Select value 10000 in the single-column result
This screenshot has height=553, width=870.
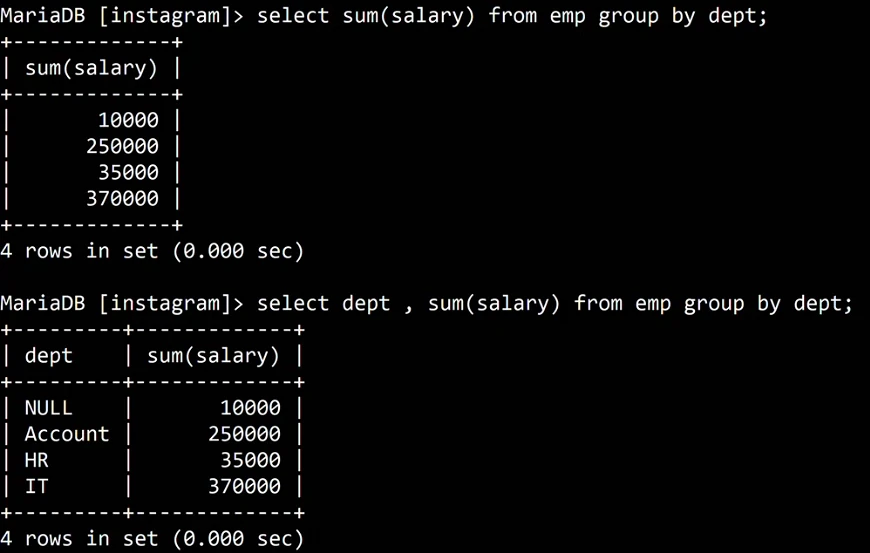click(128, 120)
